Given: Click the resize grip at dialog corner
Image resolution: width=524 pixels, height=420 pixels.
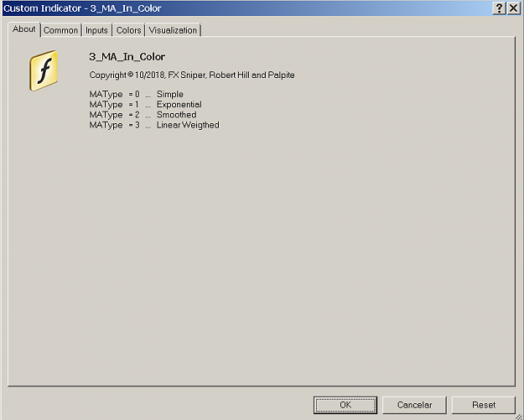Looking at the screenshot, I should [519, 415].
